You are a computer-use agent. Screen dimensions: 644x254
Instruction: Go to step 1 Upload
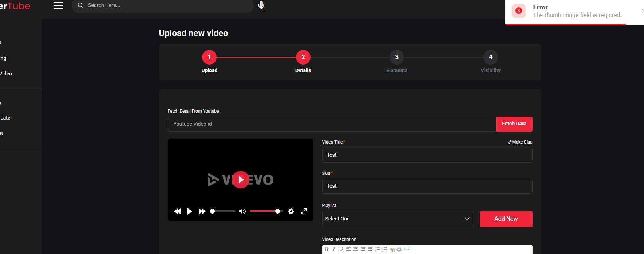click(209, 57)
